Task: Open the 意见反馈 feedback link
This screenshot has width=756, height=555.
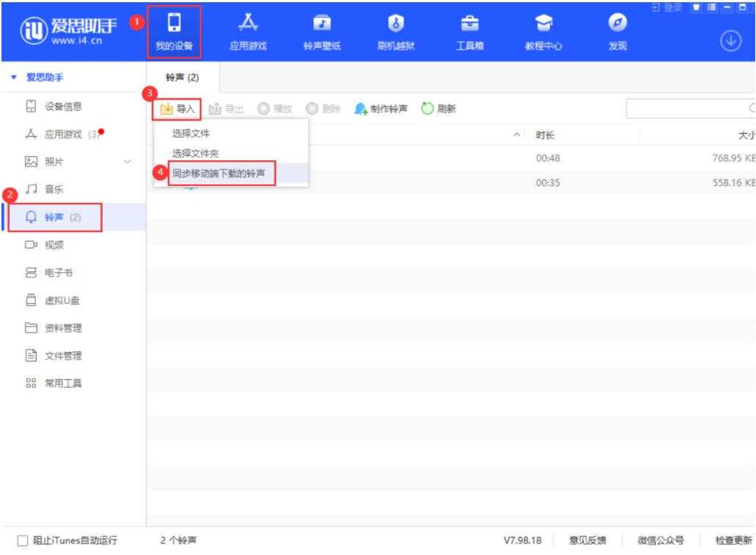Action: 588,541
